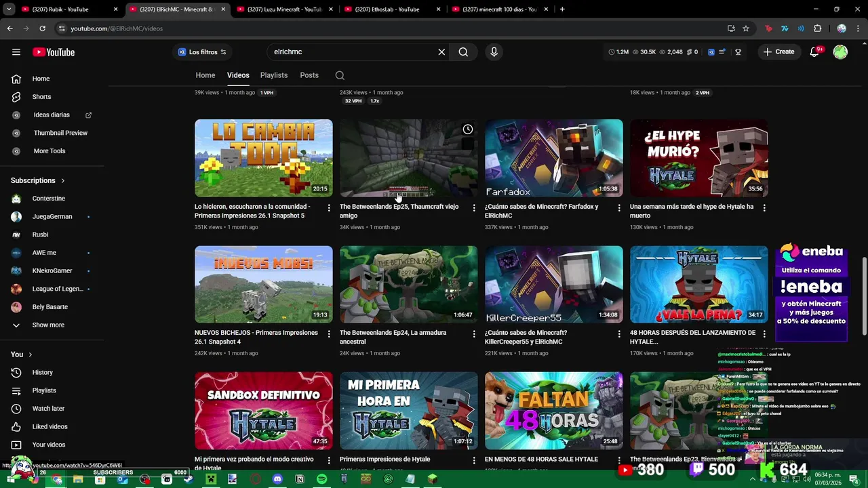The image size is (868, 488).
Task: Go to Home in the sidebar
Action: [41, 79]
